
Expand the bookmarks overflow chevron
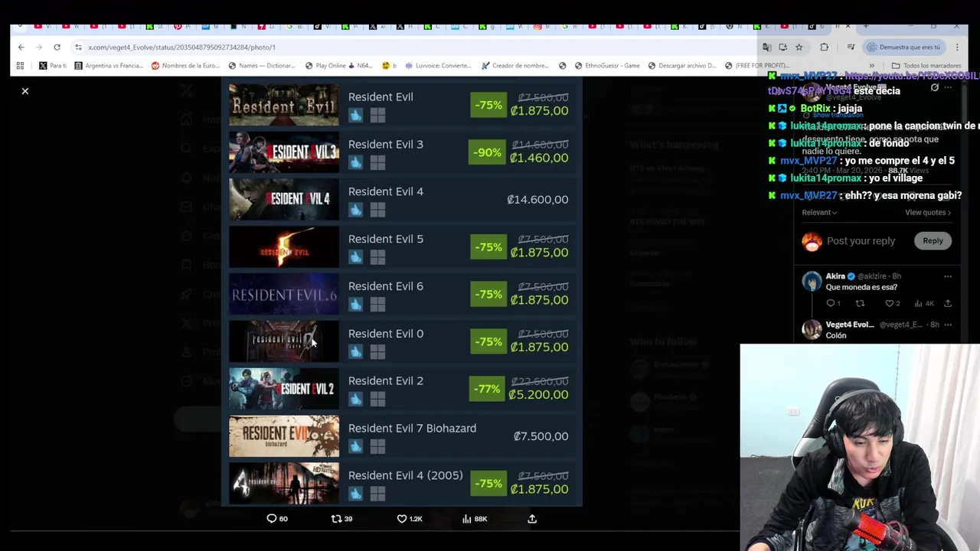(871, 66)
